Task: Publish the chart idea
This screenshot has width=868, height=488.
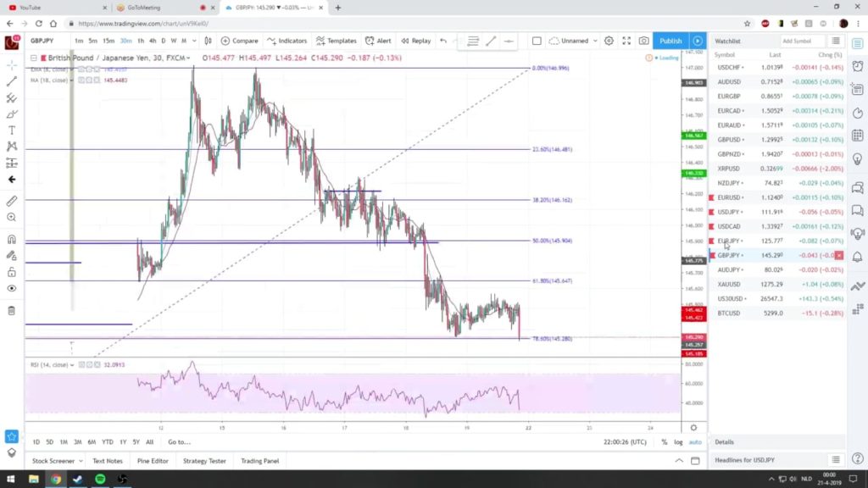Action: (670, 41)
